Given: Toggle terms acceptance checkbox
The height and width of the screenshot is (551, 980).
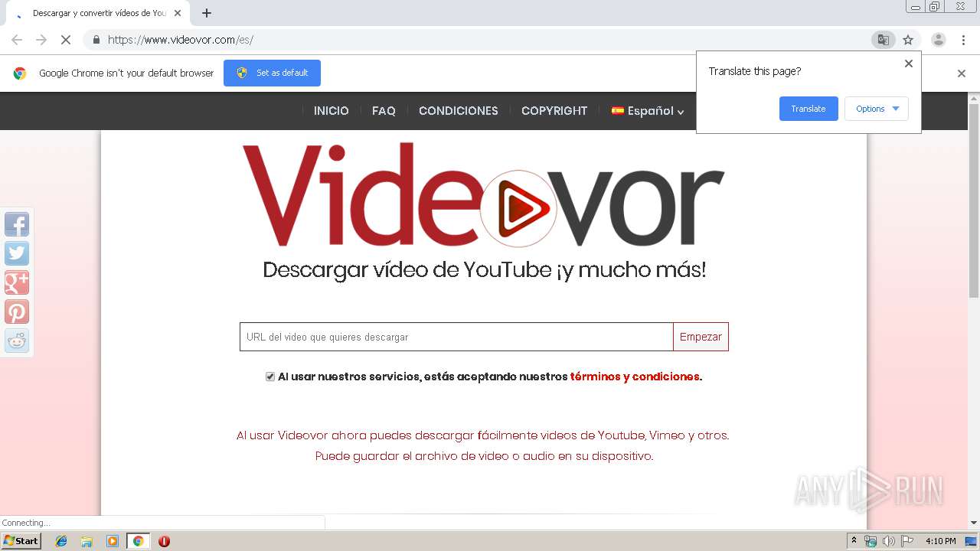Looking at the screenshot, I should pyautogui.click(x=270, y=377).
